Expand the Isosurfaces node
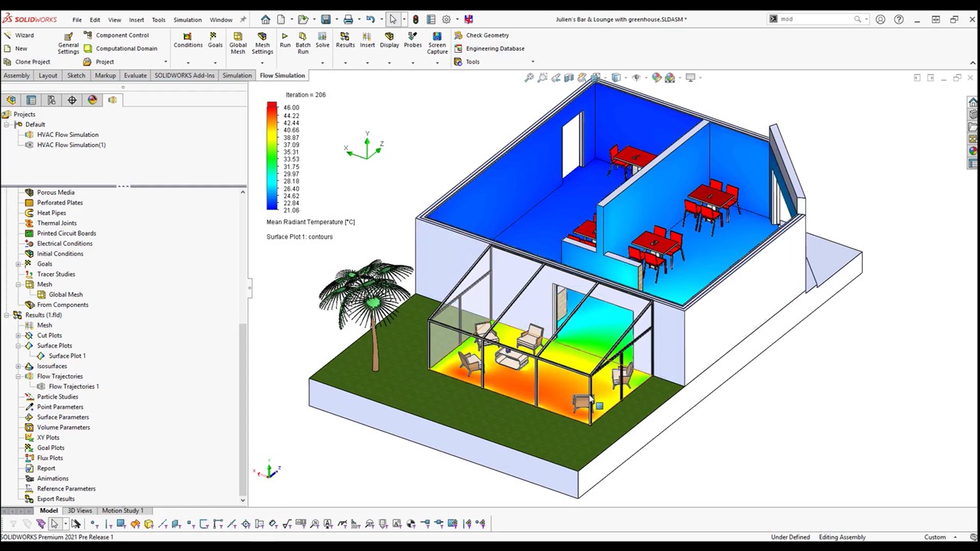The image size is (980, 551). (x=18, y=366)
